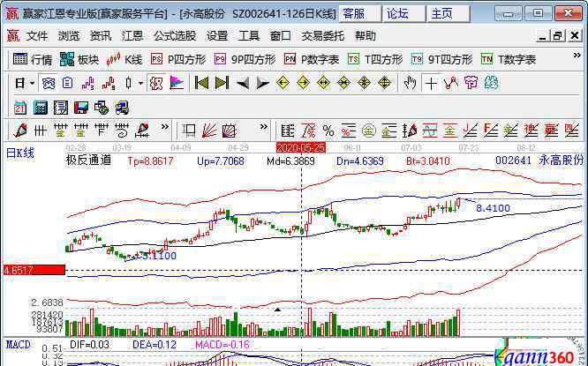Click the MACD indicator label

click(x=19, y=344)
